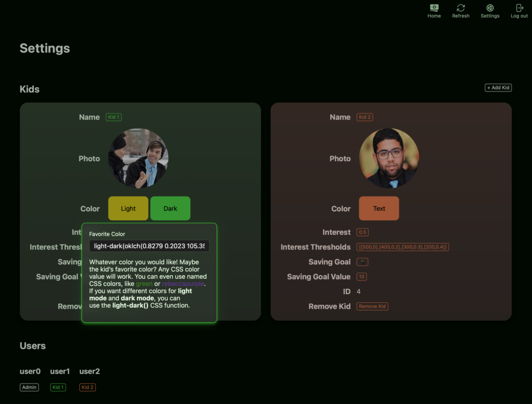Select the yellow Light color swatch

click(128, 208)
